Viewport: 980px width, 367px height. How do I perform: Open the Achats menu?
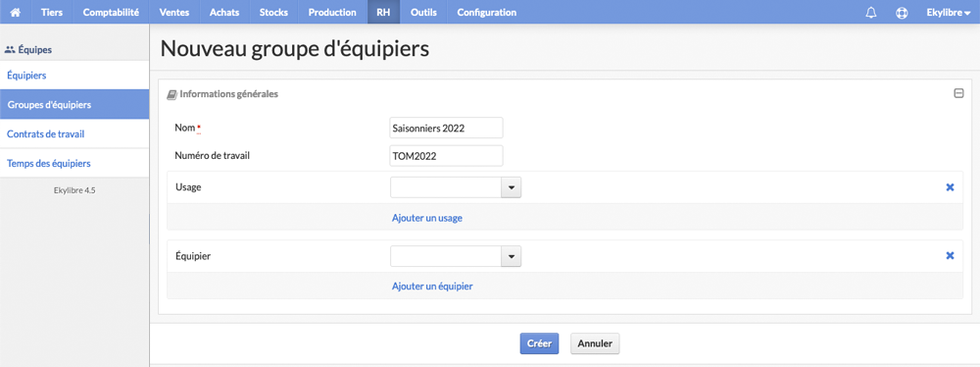224,12
